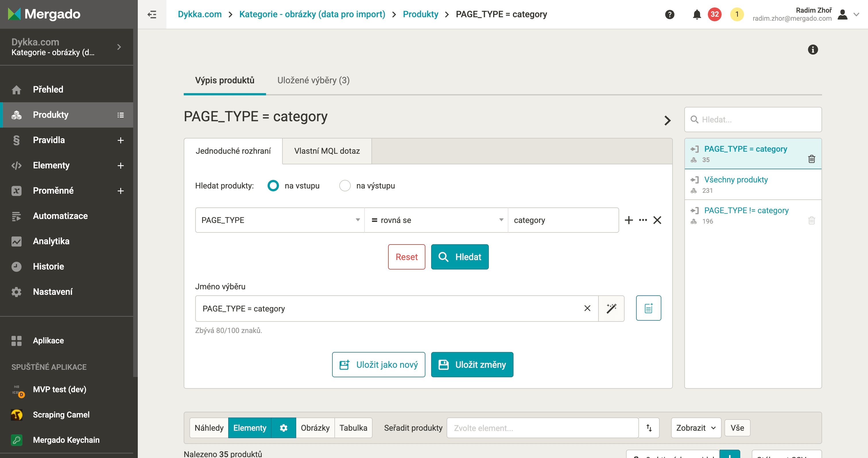Screen dimensions: 868x458
Task: Open the "rovná se" operator dropdown
Action: coord(436,220)
